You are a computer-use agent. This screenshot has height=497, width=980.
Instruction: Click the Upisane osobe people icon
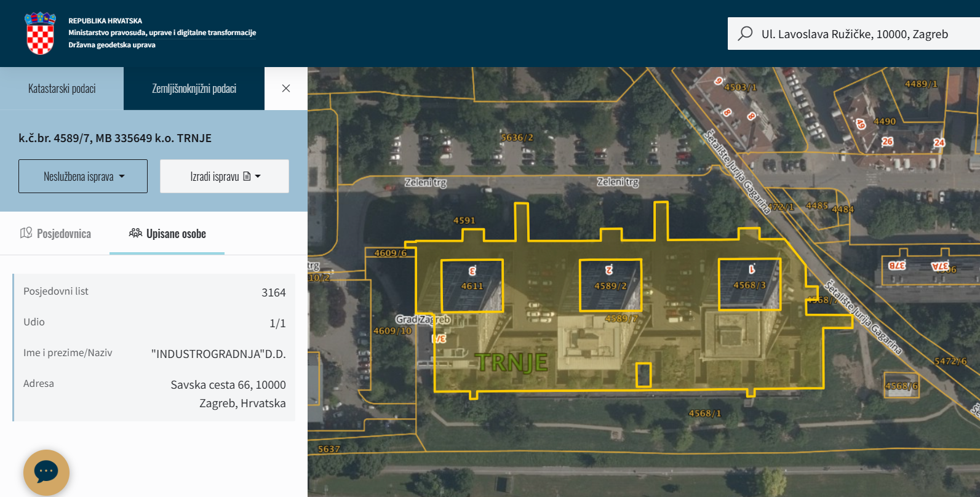click(x=135, y=233)
